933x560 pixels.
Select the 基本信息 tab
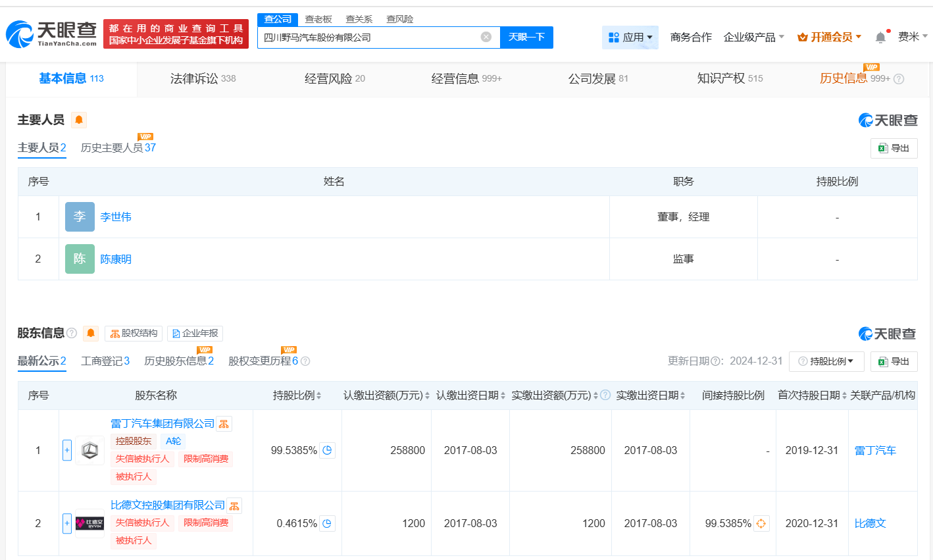71,79
